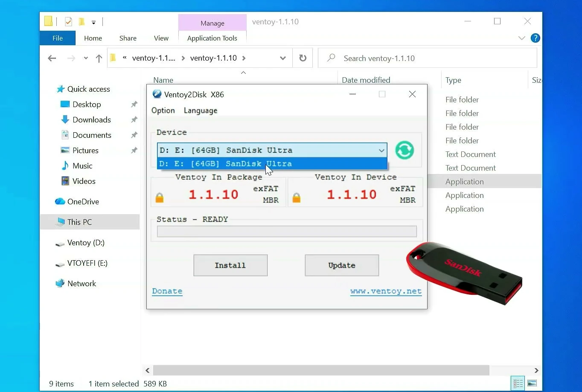Click the lock icon in Ventoy In Package
This screenshot has width=582, height=392.
160,197
